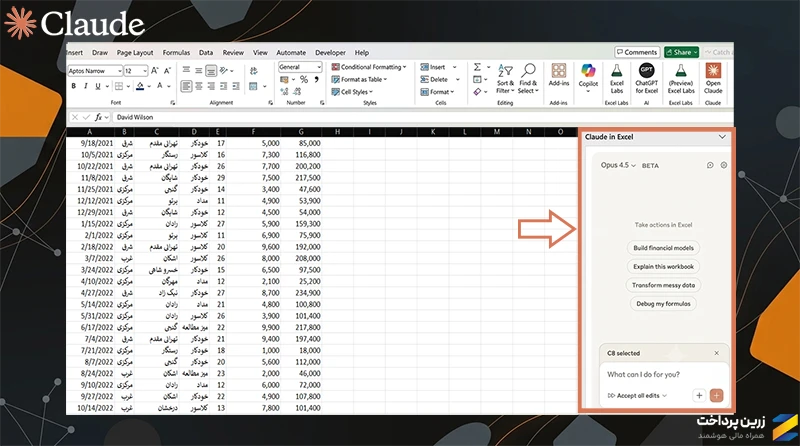
Task: Open the Add-ins gallery
Action: [x=559, y=75]
